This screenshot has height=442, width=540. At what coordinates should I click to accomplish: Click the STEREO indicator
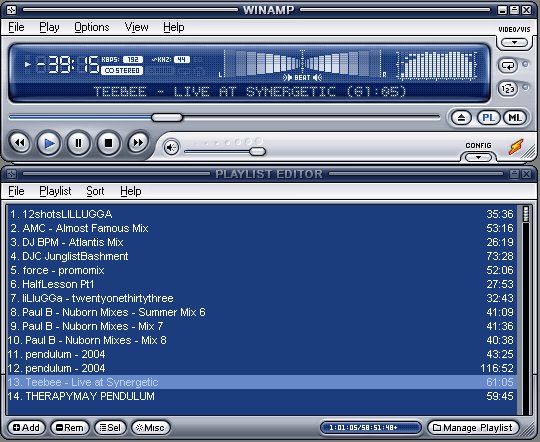(122, 71)
